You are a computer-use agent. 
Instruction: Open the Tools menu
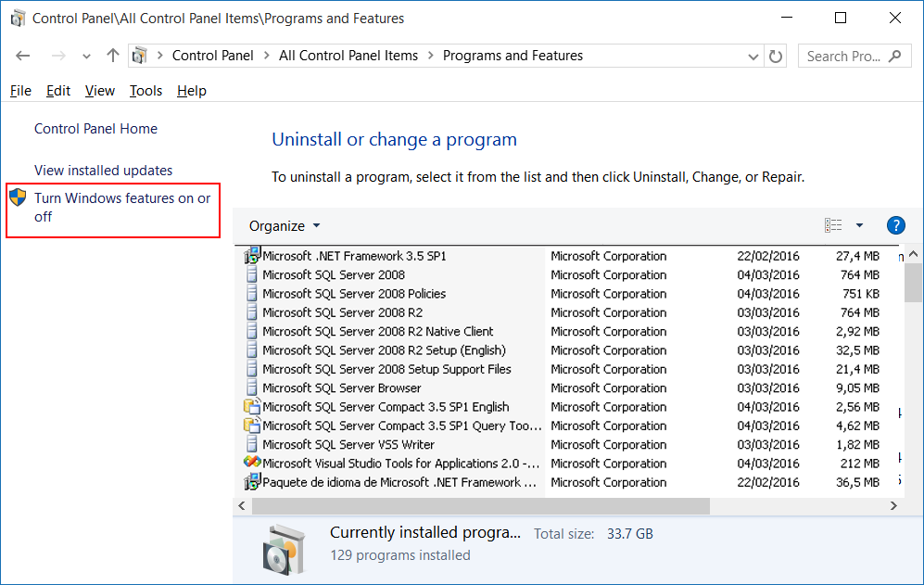click(x=146, y=91)
